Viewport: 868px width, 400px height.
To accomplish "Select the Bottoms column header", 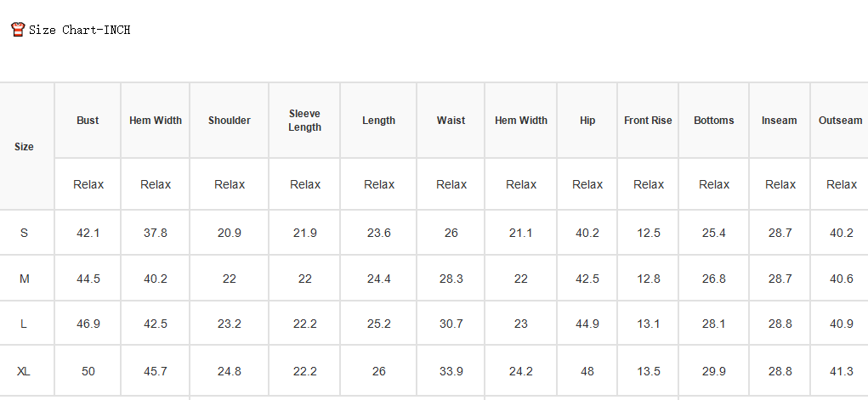I will point(713,120).
